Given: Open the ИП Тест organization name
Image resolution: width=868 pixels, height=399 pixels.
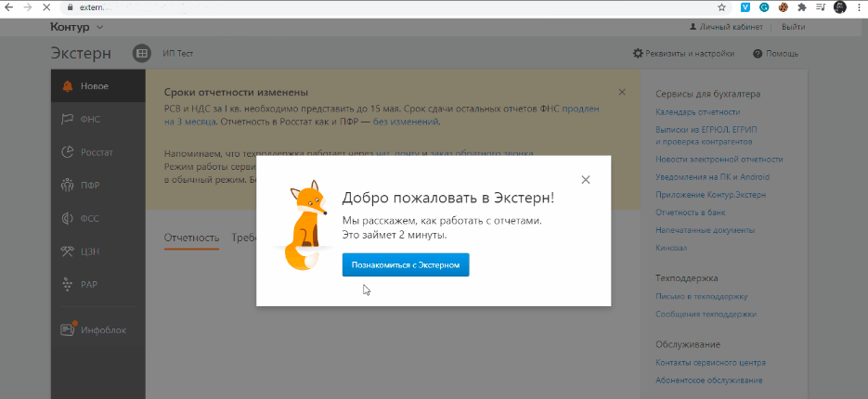Looking at the screenshot, I should pos(177,54).
